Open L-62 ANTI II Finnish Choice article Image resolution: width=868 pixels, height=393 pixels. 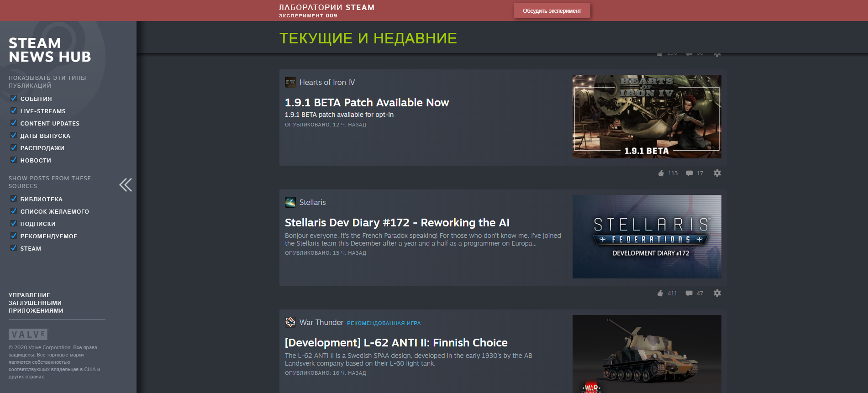tap(396, 343)
